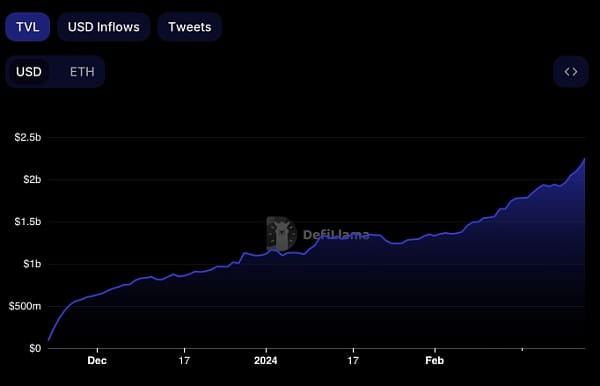
Task: Select USD currency toggle
Action: coord(29,72)
